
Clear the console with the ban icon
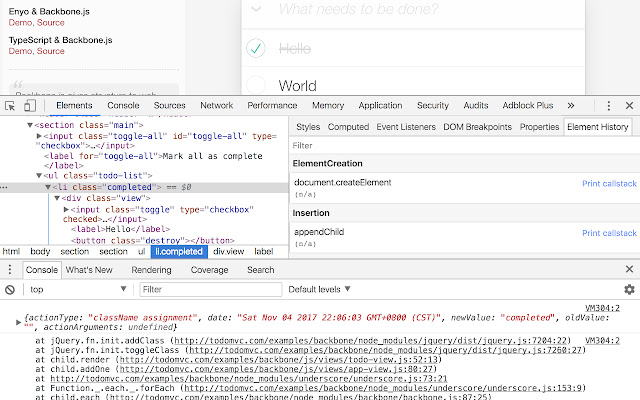10,290
